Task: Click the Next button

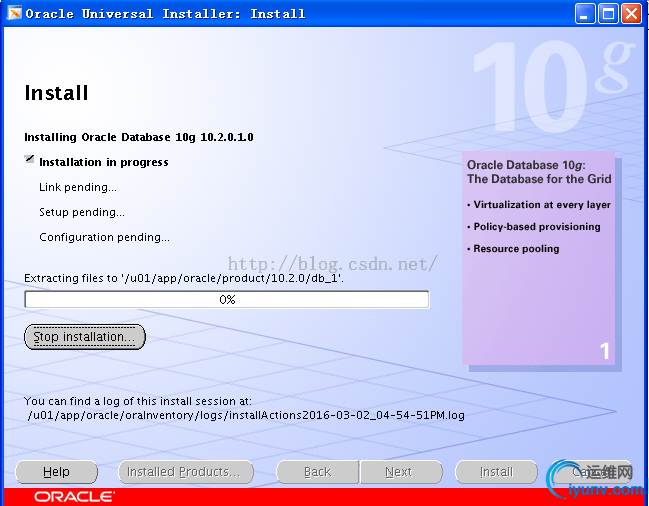Action: [x=401, y=472]
